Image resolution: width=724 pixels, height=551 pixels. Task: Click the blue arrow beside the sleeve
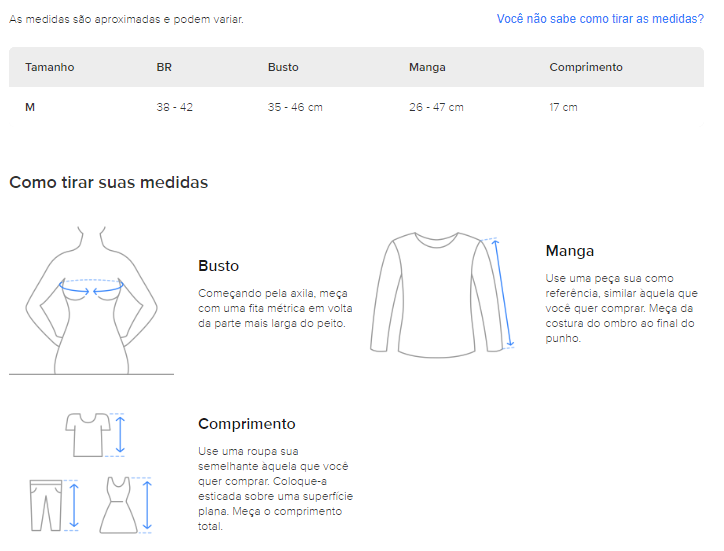click(503, 293)
